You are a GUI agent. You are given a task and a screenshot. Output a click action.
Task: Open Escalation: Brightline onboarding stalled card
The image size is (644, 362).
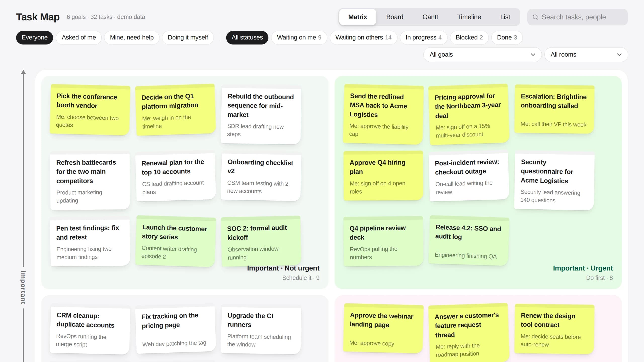[x=554, y=109]
